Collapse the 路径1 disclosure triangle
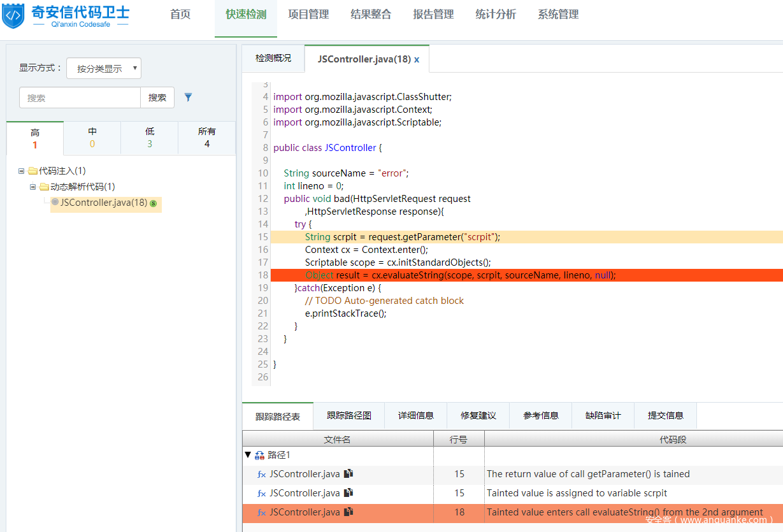The height and width of the screenshot is (532, 783). pos(248,455)
